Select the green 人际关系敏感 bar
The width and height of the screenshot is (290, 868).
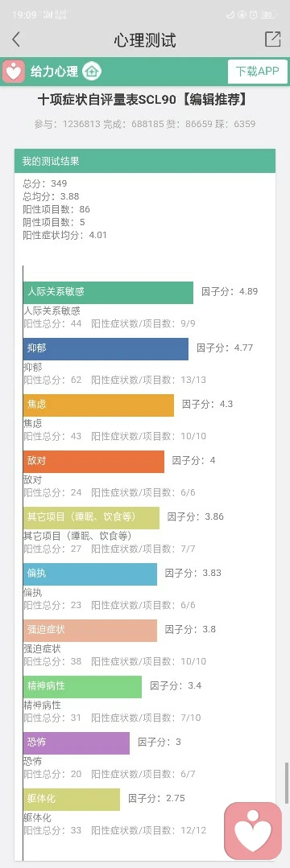(108, 293)
